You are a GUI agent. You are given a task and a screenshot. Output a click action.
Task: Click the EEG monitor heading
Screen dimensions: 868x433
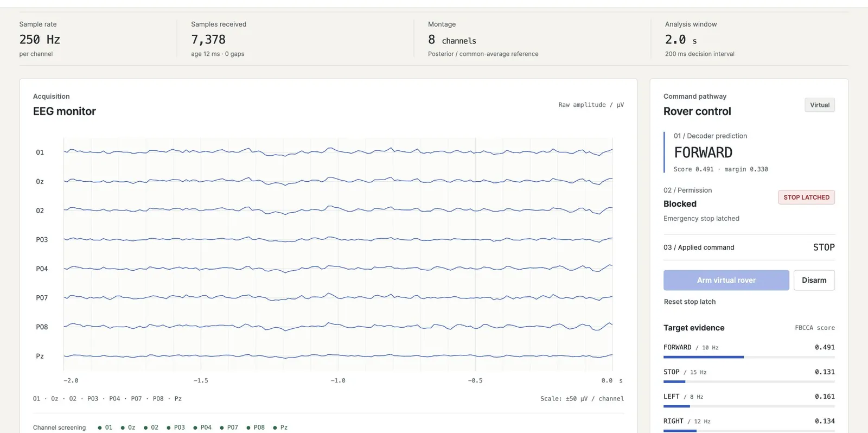point(64,111)
